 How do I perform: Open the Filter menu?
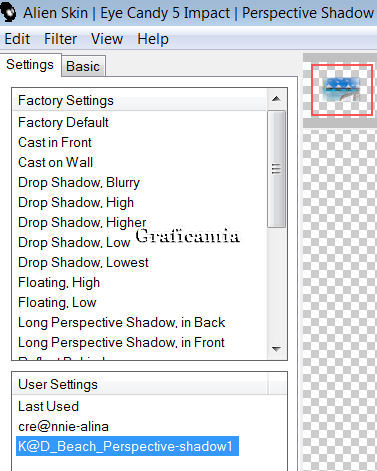[x=60, y=39]
